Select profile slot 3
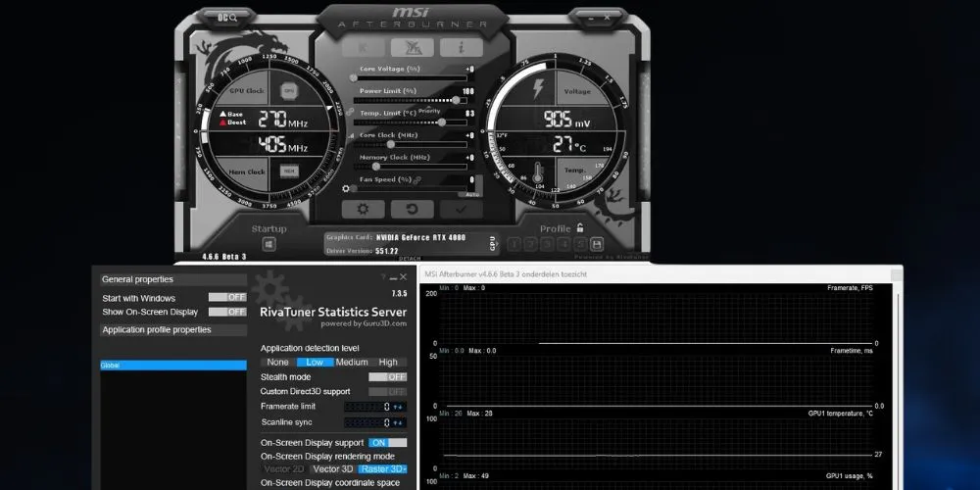Image resolution: width=980 pixels, height=490 pixels. pyautogui.click(x=548, y=244)
